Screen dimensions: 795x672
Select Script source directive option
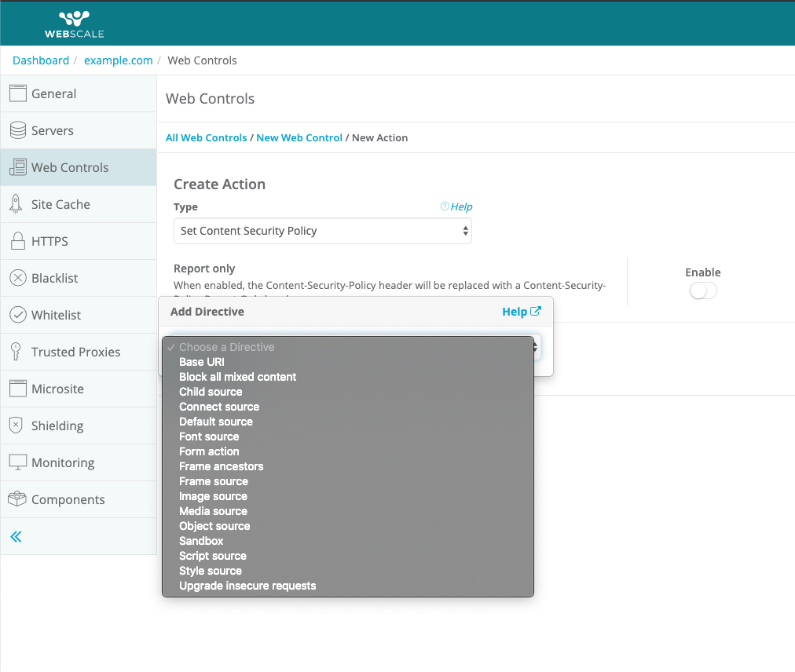coord(212,556)
